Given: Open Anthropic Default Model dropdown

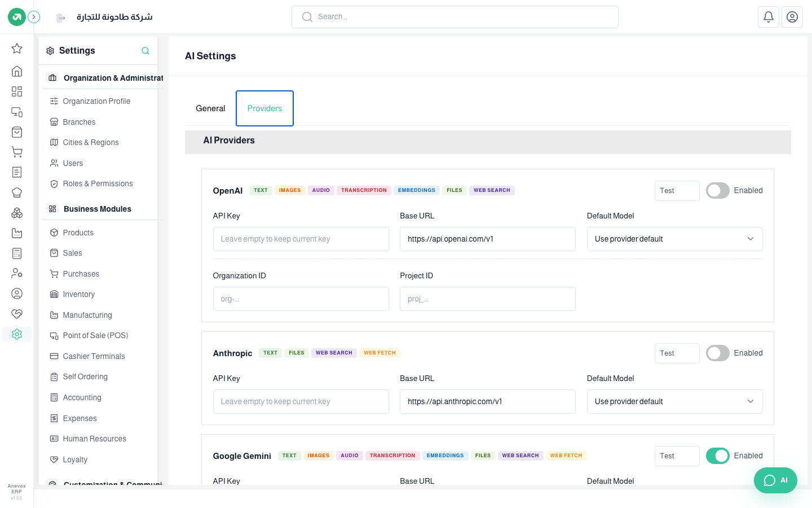Looking at the screenshot, I should 674,401.
